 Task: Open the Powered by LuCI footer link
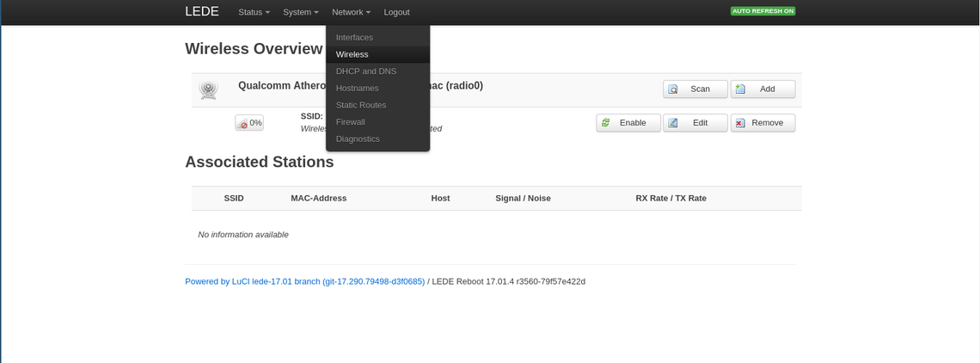point(305,281)
